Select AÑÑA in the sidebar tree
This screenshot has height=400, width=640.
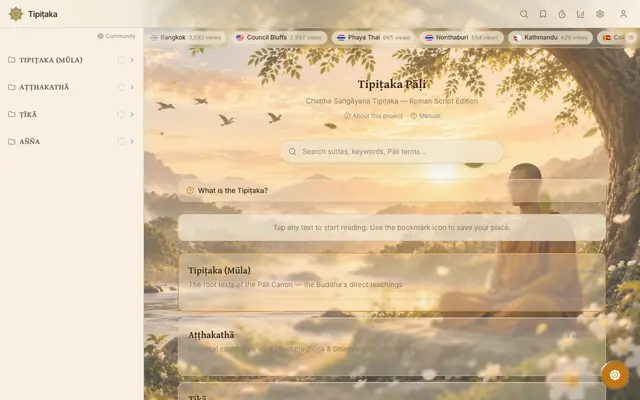(x=30, y=141)
